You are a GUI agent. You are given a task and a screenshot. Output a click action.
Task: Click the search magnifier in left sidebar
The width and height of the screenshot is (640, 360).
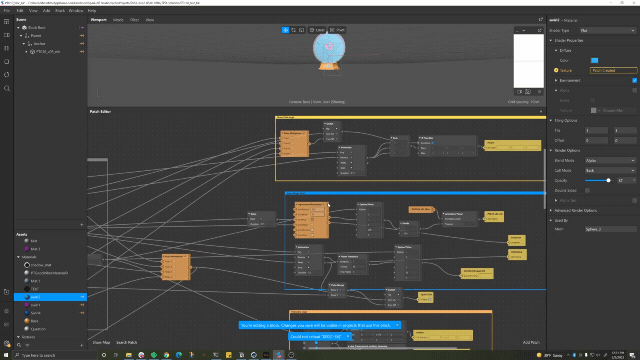point(7,88)
